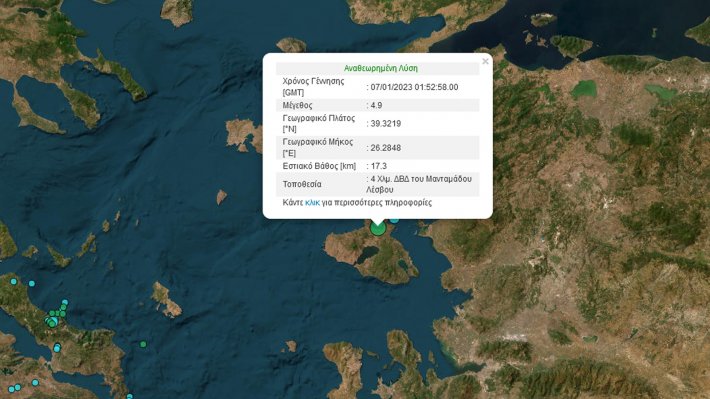Click the 'Εστιακό Βάθος [km]' label
Screen dimensions: 710x399
319,166
